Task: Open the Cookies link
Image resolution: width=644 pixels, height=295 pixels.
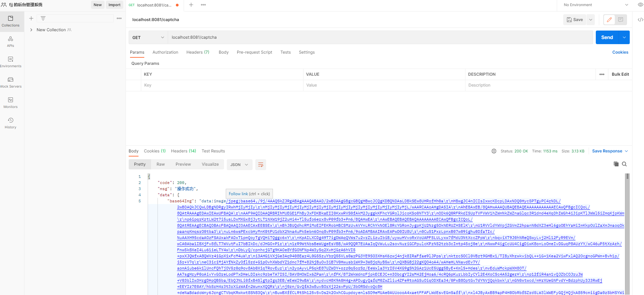Action: tap(620, 52)
